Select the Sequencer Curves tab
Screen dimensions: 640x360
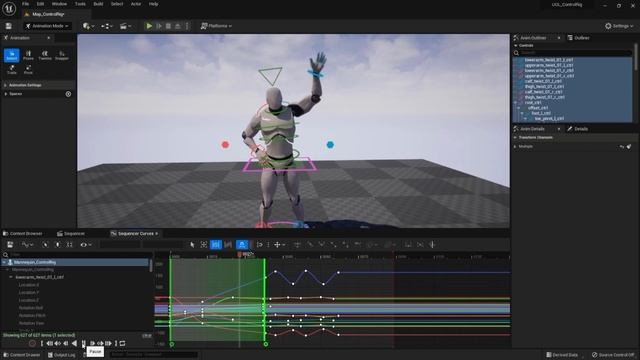coord(133,233)
